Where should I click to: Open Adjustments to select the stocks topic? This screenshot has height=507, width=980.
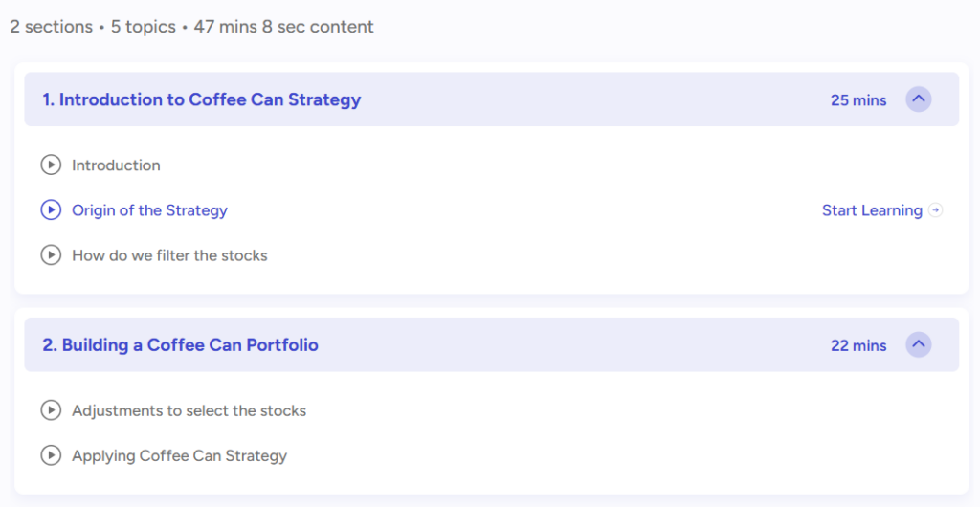pyautogui.click(x=189, y=410)
